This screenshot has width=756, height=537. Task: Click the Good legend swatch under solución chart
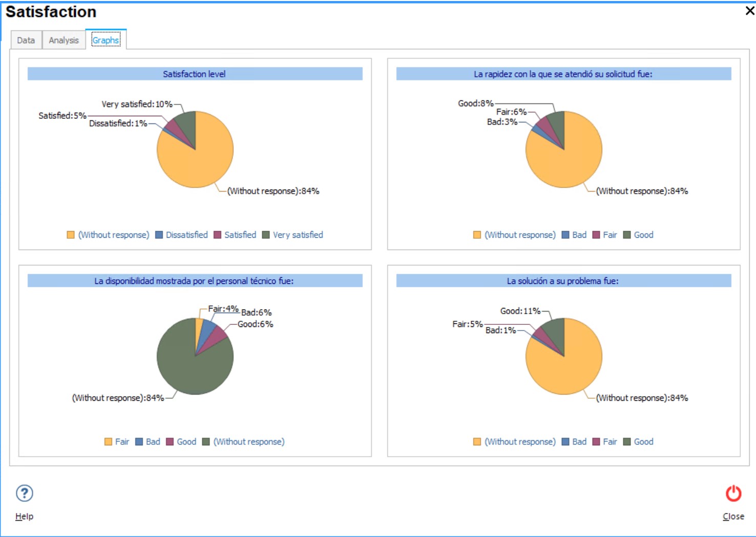(x=627, y=442)
